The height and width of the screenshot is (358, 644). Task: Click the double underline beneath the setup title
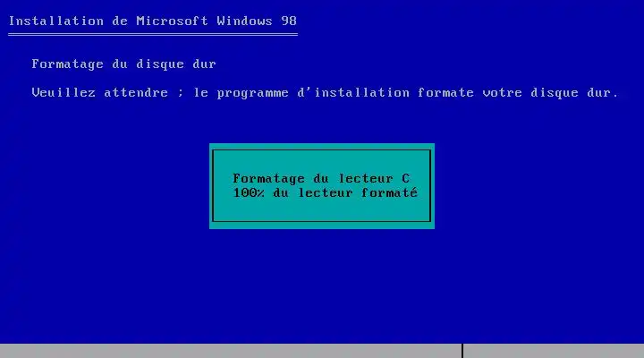tap(153, 35)
